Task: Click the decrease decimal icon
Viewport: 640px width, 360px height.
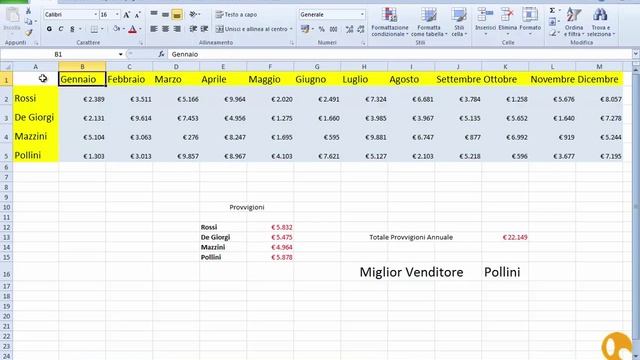Action: coord(361,29)
